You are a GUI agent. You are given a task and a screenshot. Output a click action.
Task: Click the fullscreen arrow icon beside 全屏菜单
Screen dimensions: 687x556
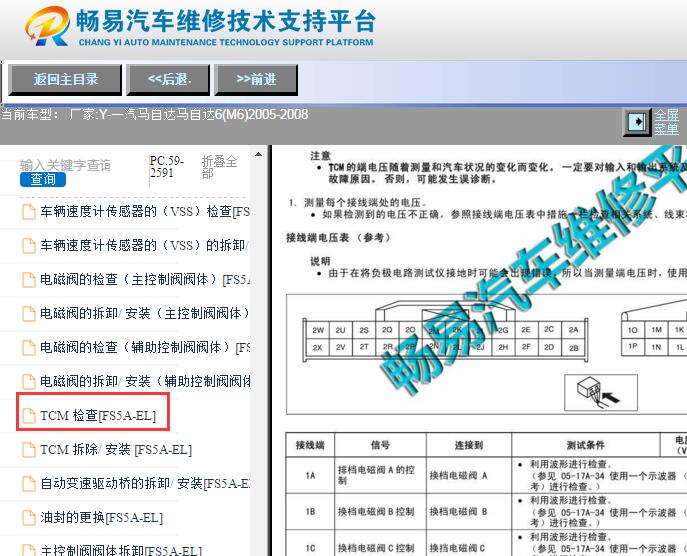(x=637, y=122)
